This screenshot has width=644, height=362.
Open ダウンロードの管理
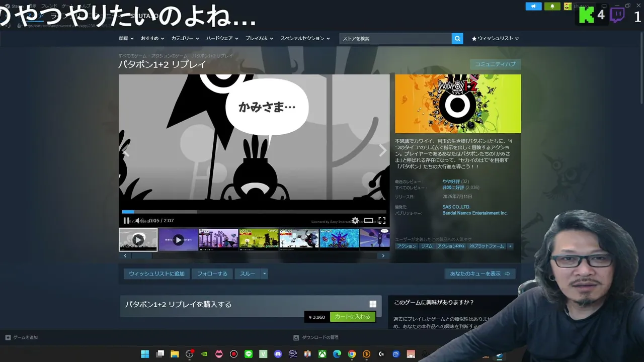316,337
